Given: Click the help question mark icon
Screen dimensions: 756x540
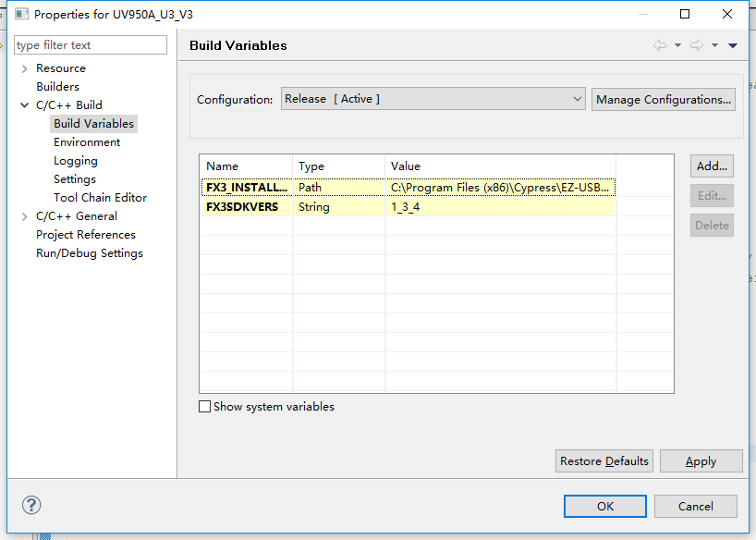Looking at the screenshot, I should pos(31,505).
